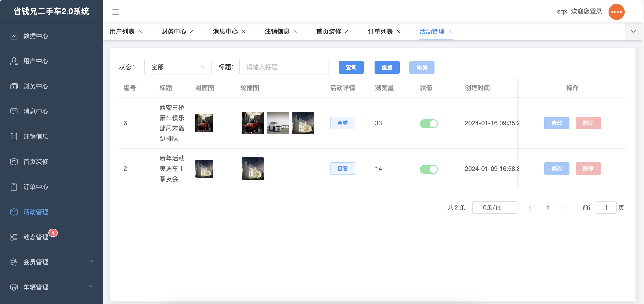Click 修改 for activity 6
Screen dimensions: 644x304
click(x=557, y=123)
